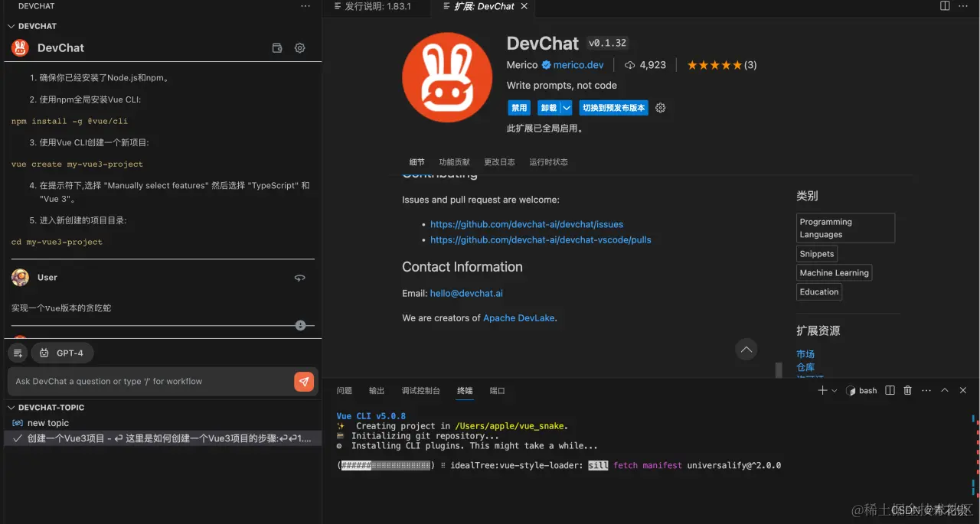
Task: Click the verified publisher badge next to Merico
Action: tap(547, 65)
